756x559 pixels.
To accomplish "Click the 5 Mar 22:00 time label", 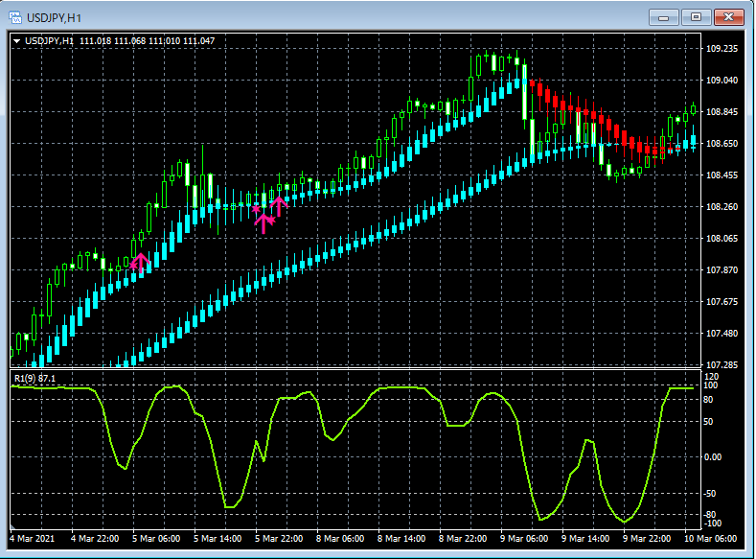I will (x=279, y=538).
